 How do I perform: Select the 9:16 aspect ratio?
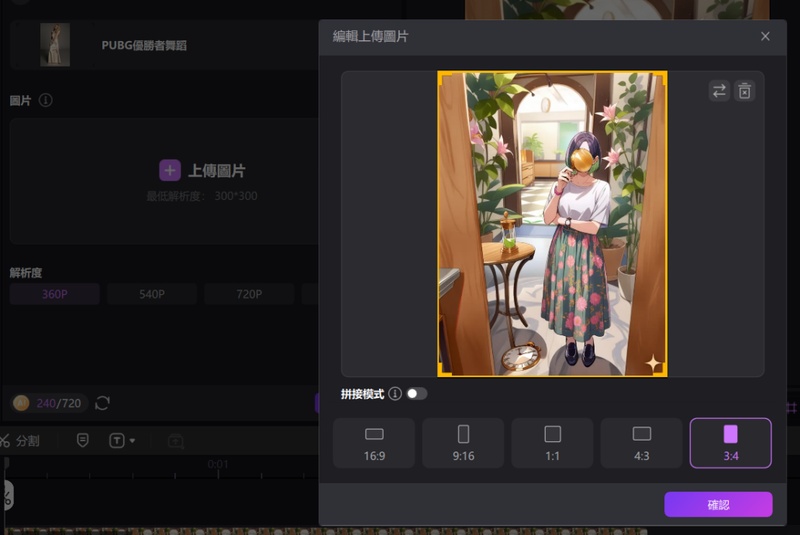(x=463, y=443)
